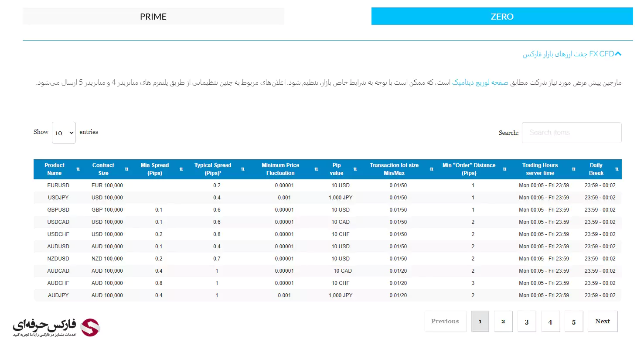This screenshot has height=346, width=644.
Task: Sort by Minimum Price Fluctuation arrows
Action: point(316,169)
